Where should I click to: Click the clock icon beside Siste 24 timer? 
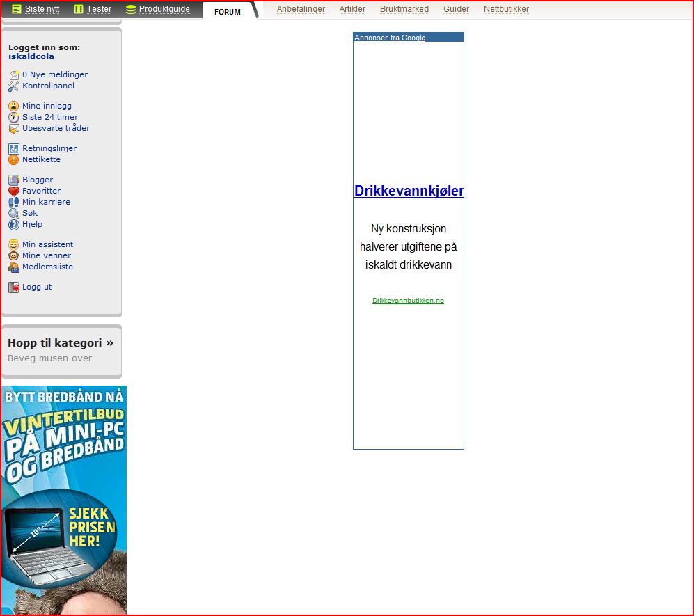click(14, 117)
